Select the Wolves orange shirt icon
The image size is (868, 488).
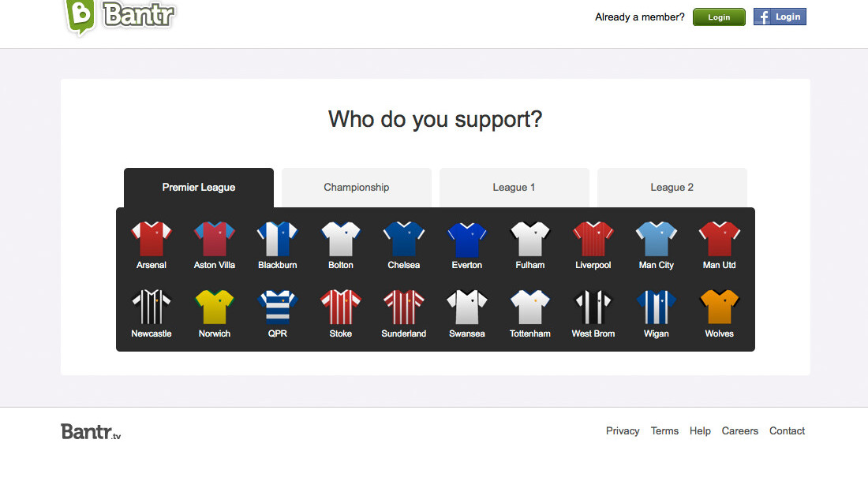click(x=720, y=307)
